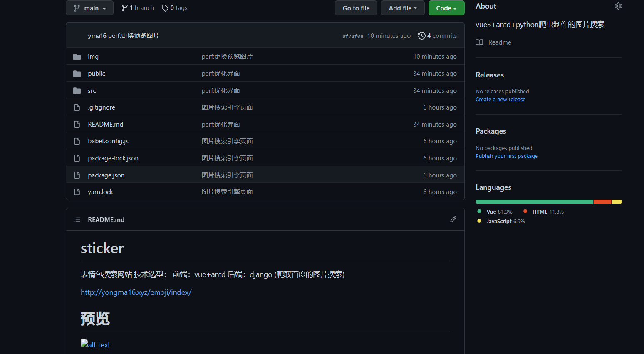This screenshot has width=644, height=354.
Task: Click the latest commit message perf:更换预览图片
Action: coord(134,36)
